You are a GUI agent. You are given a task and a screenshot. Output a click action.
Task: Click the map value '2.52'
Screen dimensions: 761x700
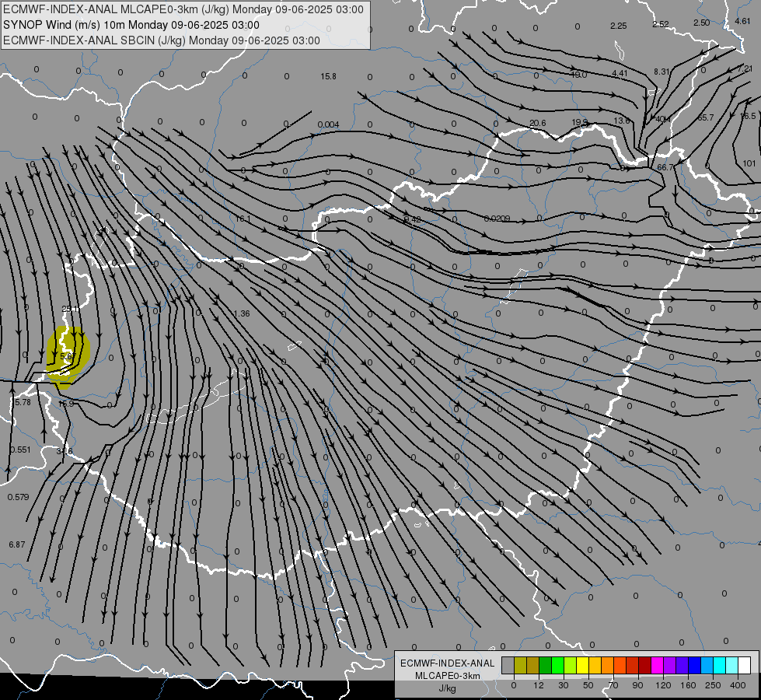tap(661, 24)
